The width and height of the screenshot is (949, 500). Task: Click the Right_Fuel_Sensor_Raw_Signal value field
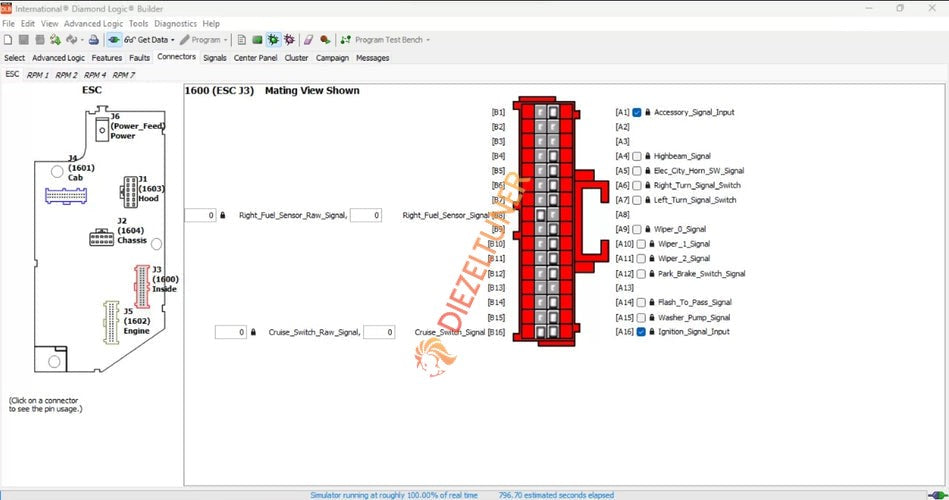coord(200,215)
